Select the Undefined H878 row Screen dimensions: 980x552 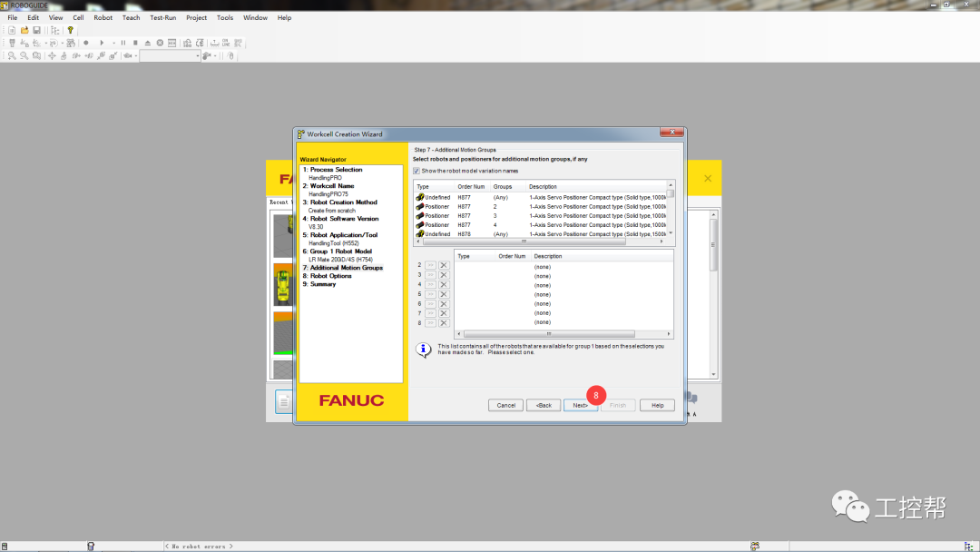pyautogui.click(x=541, y=234)
